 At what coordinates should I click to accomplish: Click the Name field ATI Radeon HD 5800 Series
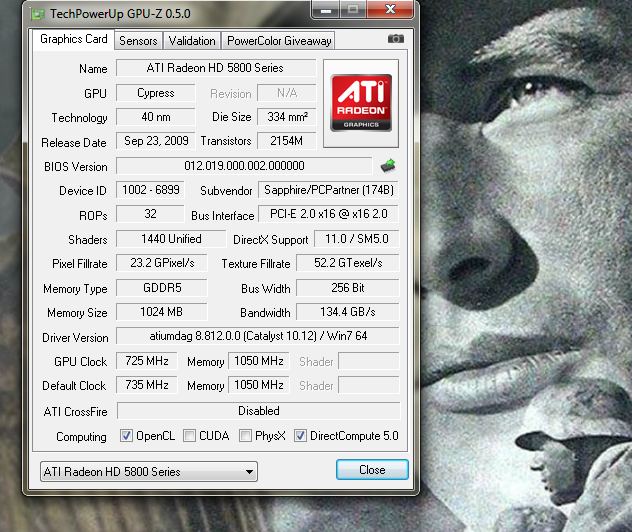pyautogui.click(x=216, y=68)
